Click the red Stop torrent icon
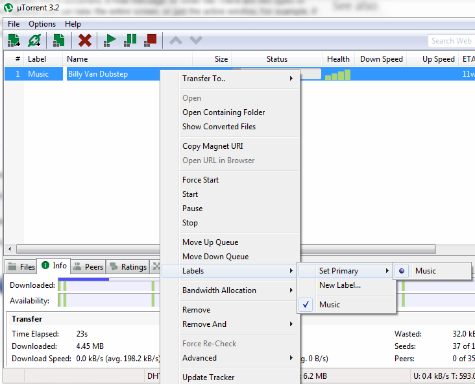The width and height of the screenshot is (475, 384). coord(150,40)
